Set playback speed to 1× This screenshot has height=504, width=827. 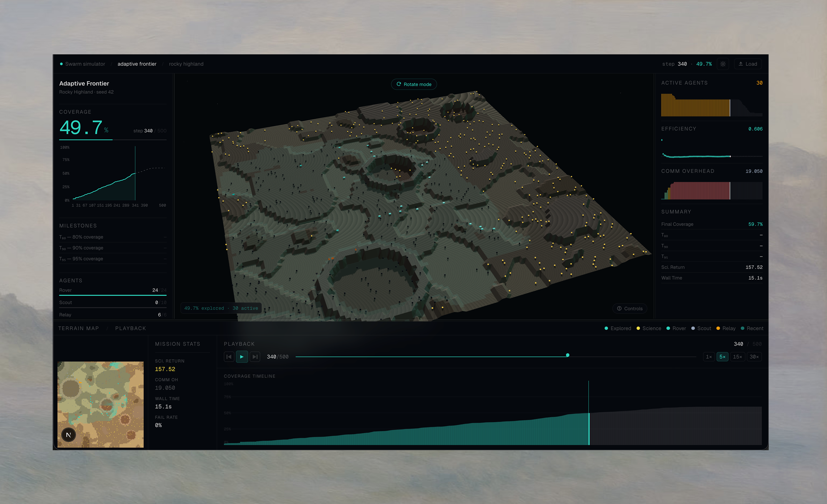pyautogui.click(x=709, y=357)
